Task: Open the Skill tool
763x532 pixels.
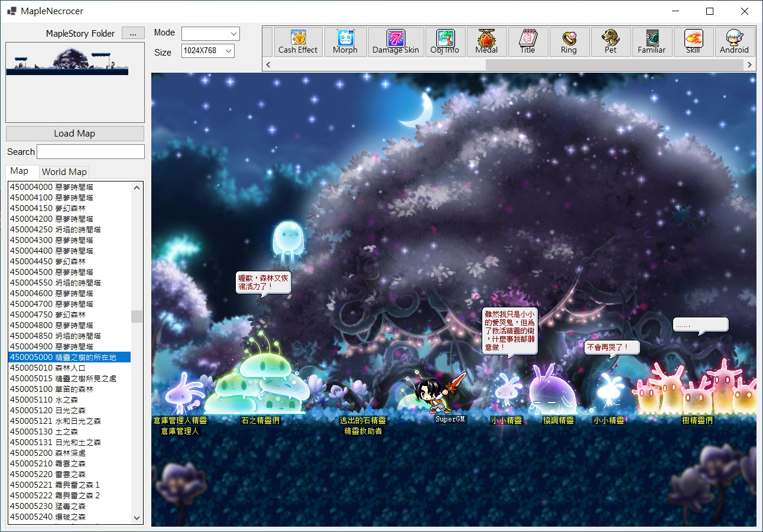Action: pyautogui.click(x=693, y=42)
